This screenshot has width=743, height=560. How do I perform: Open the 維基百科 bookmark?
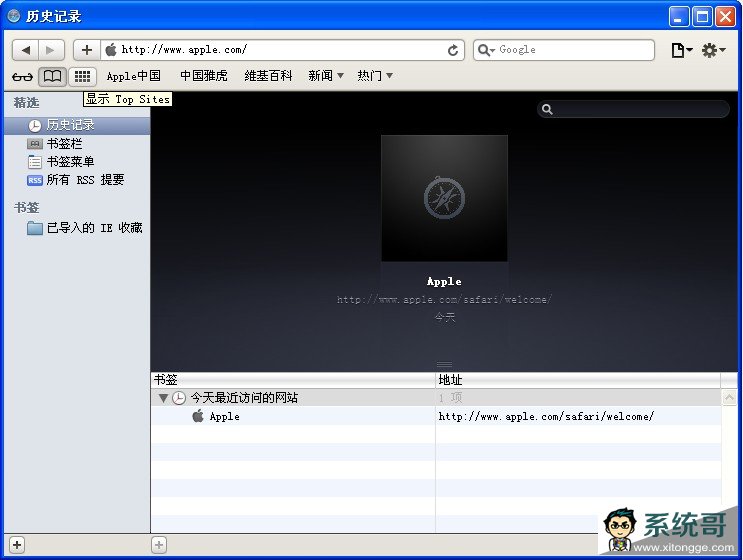[268, 76]
